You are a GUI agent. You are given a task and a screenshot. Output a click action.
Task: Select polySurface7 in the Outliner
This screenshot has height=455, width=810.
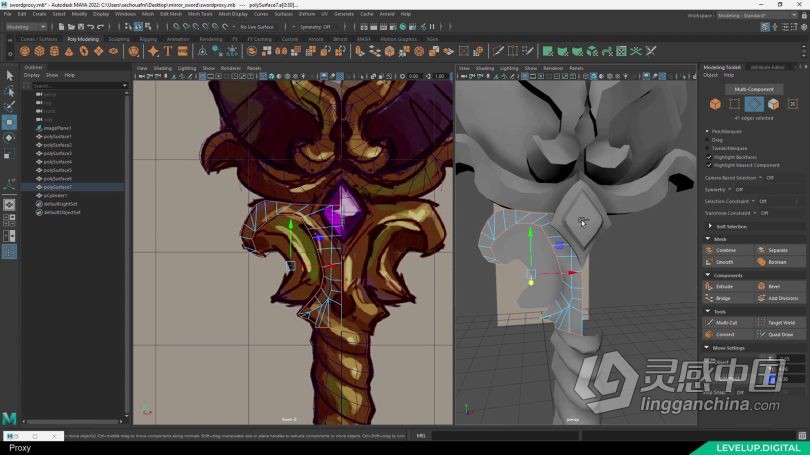[x=73, y=187]
